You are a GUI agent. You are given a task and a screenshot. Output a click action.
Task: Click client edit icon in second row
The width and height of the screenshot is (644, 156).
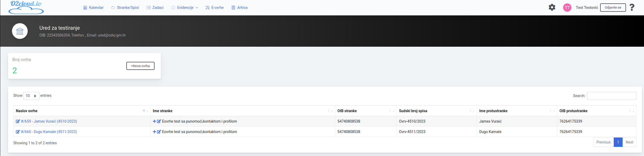159,132
